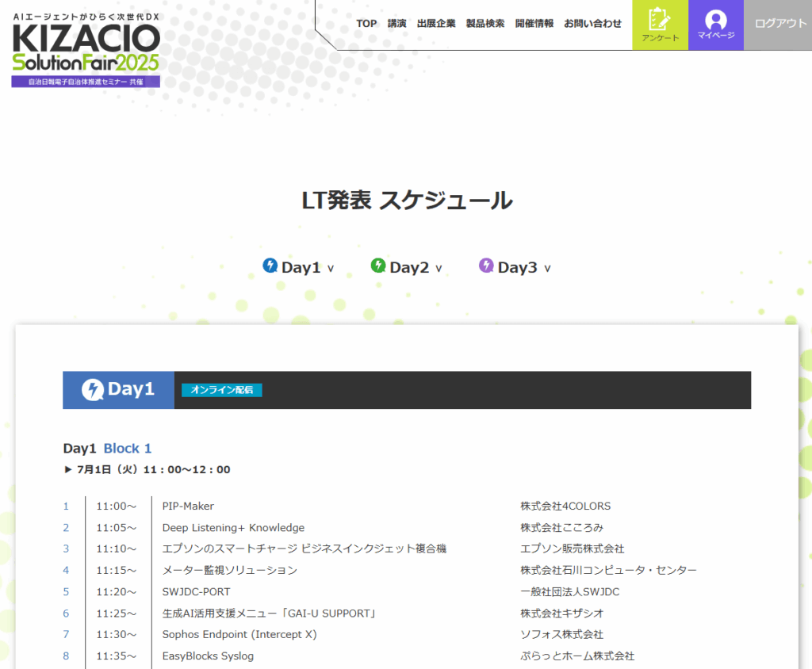Select the PIP-Maker entry
Screen dimensions: 812x669
click(188, 506)
